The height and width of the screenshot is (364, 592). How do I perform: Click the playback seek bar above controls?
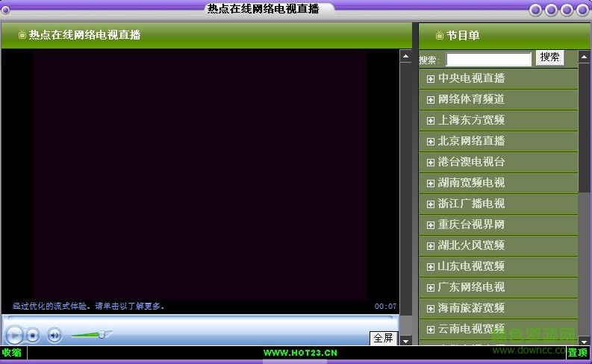[x=200, y=318]
